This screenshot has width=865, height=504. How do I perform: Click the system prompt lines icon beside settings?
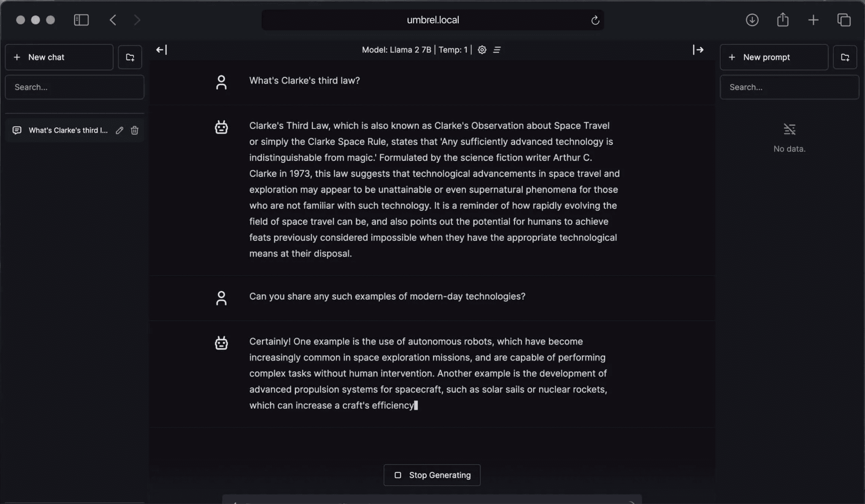497,50
